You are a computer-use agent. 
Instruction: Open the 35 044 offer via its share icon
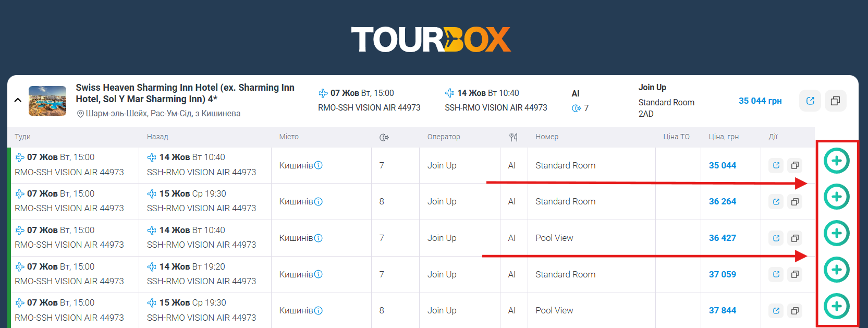coord(776,165)
